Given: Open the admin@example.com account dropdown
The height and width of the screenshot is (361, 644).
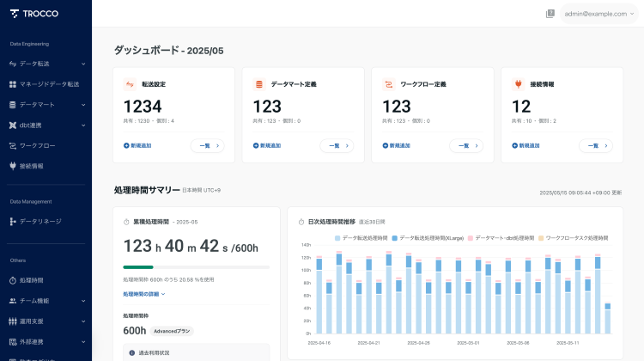Looking at the screenshot, I should click(595, 14).
